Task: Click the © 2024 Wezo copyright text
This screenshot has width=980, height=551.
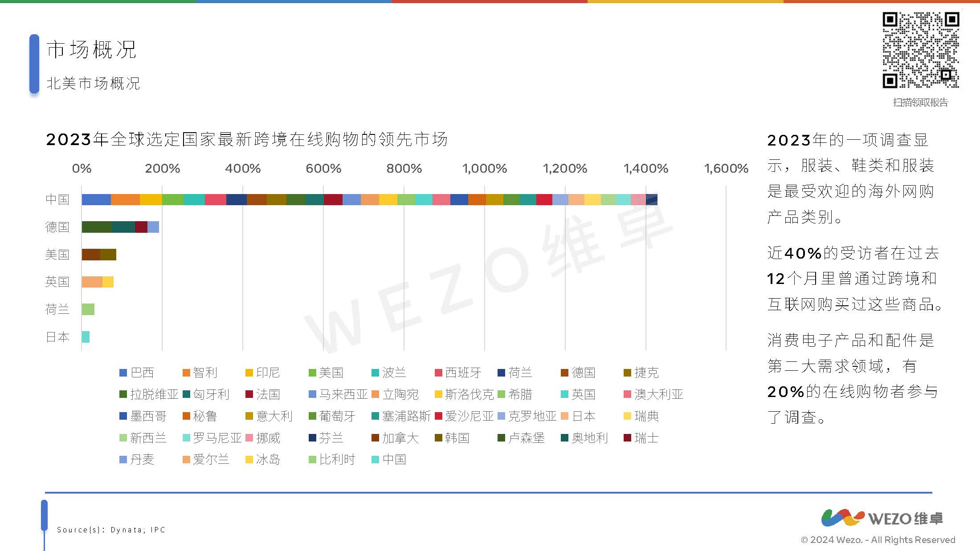Action: pyautogui.click(x=878, y=540)
